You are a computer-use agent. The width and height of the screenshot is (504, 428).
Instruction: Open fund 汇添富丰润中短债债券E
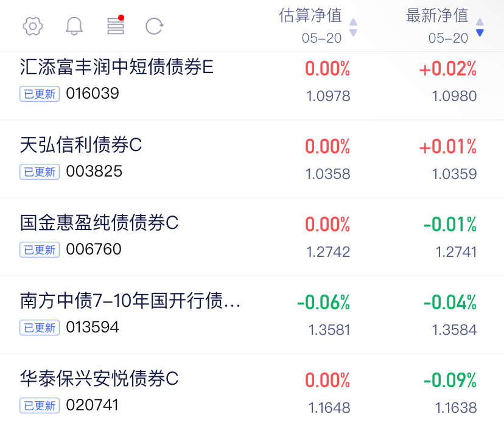[252, 86]
